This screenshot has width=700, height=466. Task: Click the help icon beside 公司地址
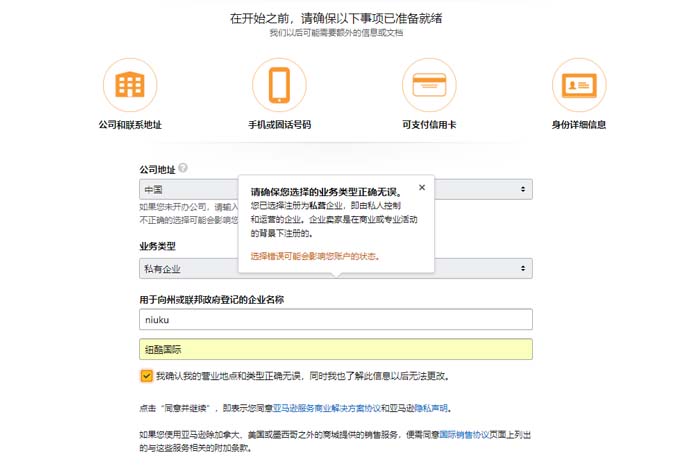pos(183,169)
